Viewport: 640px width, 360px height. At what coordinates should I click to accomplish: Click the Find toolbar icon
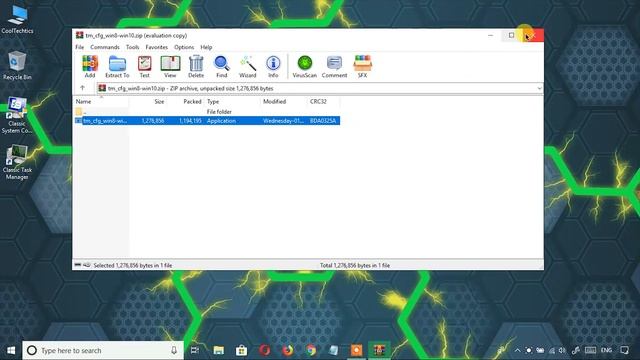[x=222, y=67]
